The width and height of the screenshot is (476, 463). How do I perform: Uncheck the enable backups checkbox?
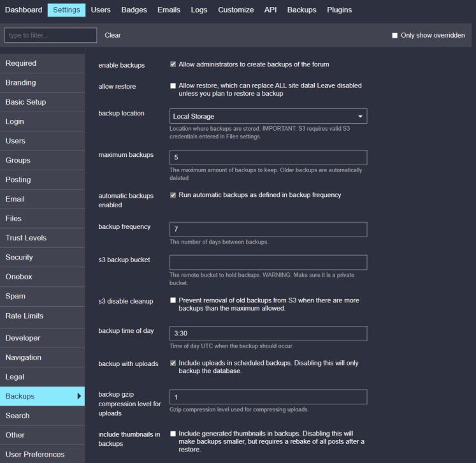(x=173, y=64)
